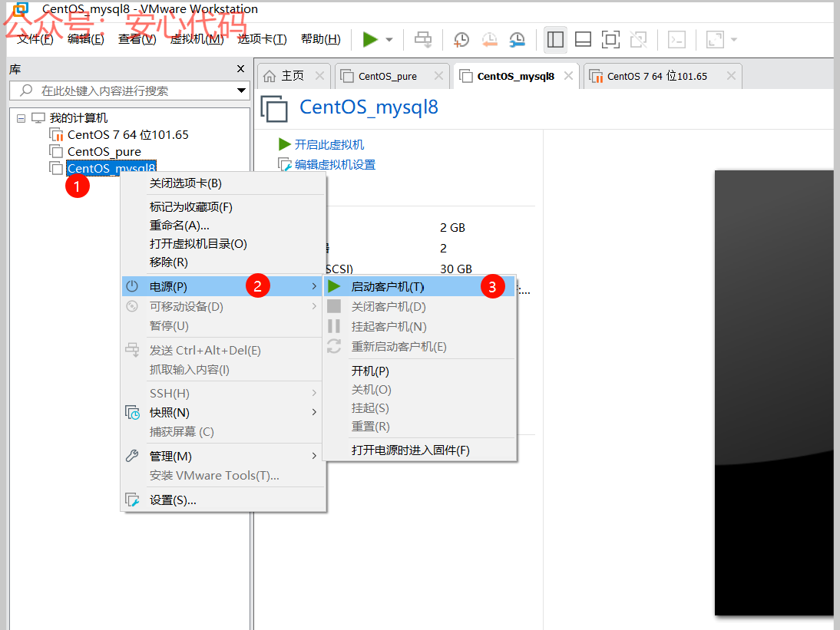Close the library (库) panel
The image size is (840, 630).
(x=240, y=68)
